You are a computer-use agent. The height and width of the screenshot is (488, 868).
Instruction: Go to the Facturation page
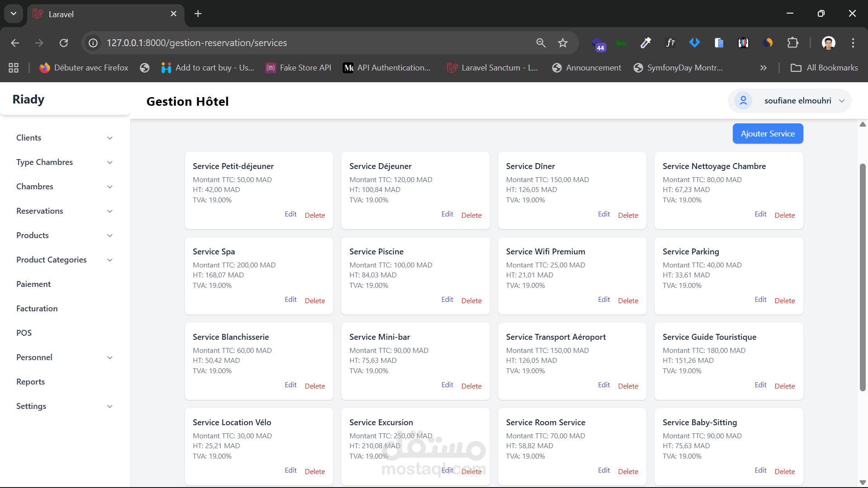(x=37, y=309)
